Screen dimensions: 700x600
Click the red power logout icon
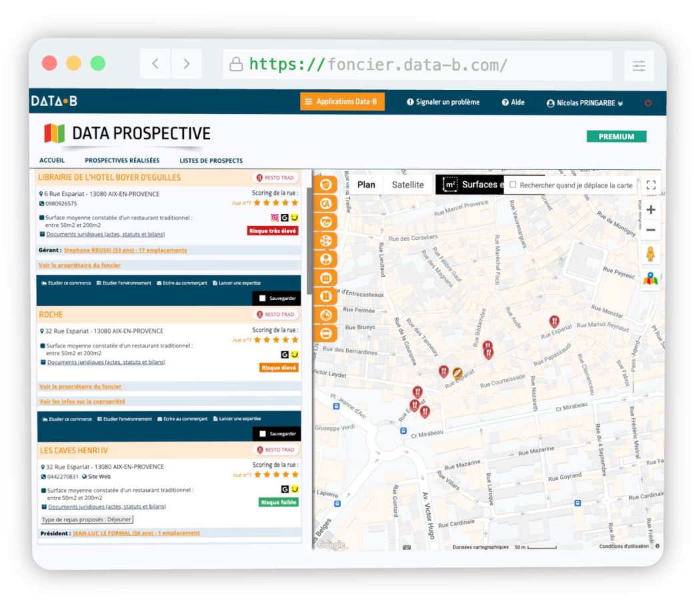click(648, 103)
